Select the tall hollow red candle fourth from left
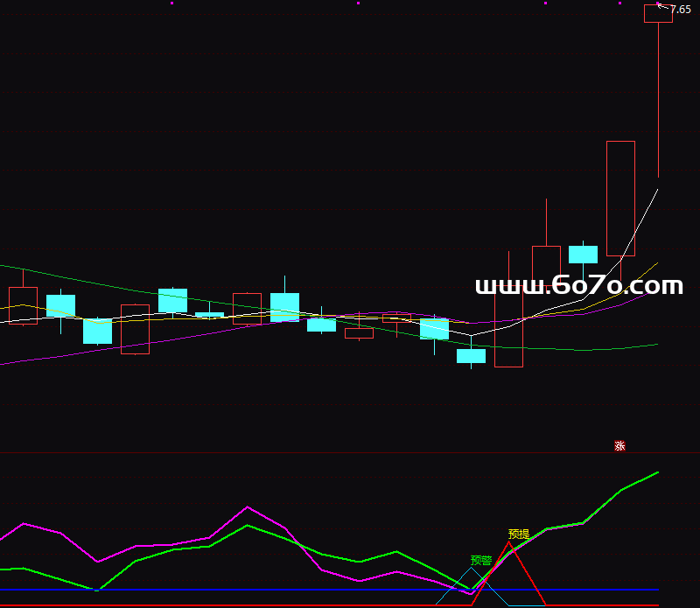 135,329
